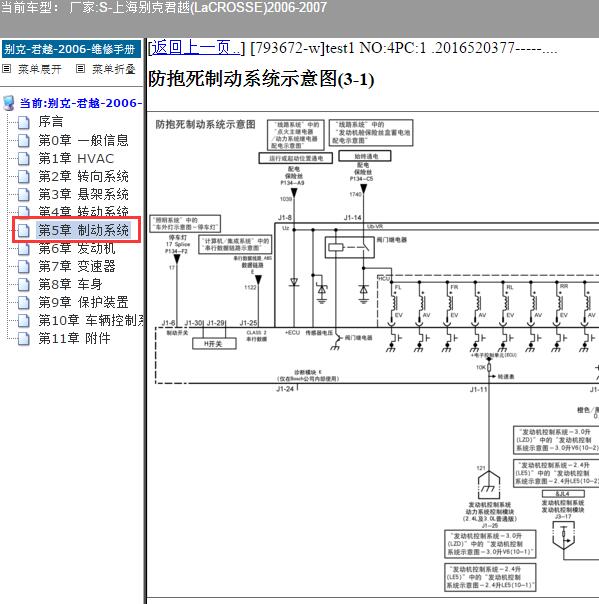
Task: Open 第8章 车身
Action: pyautogui.click(x=70, y=285)
